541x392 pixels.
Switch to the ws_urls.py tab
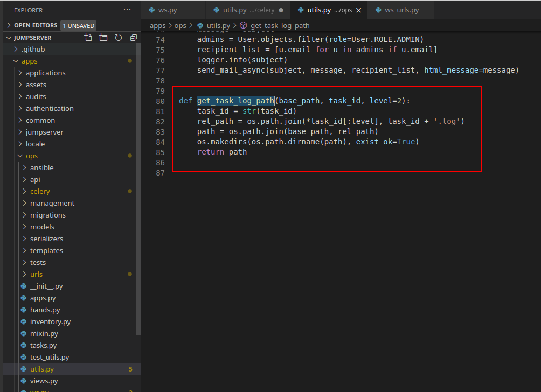click(x=400, y=10)
